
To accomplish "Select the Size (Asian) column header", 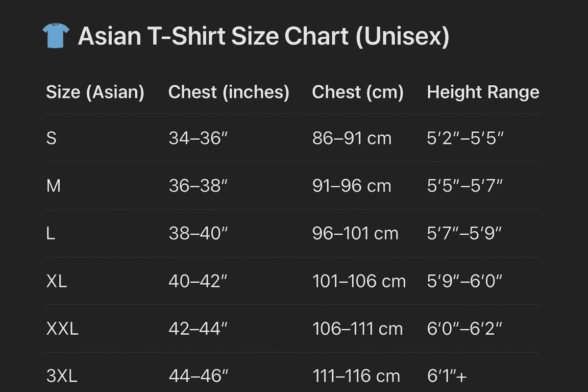I will point(95,92).
